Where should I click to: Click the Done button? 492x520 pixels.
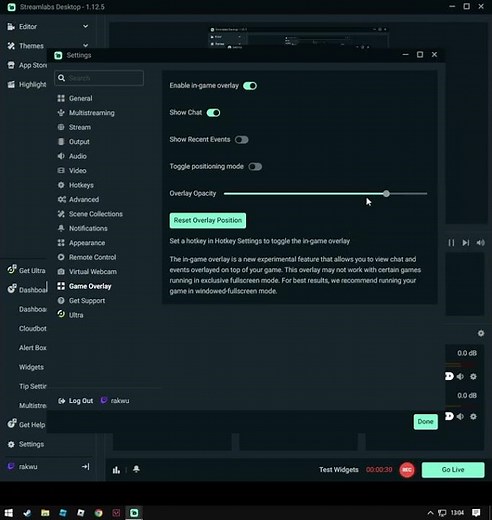point(426,422)
